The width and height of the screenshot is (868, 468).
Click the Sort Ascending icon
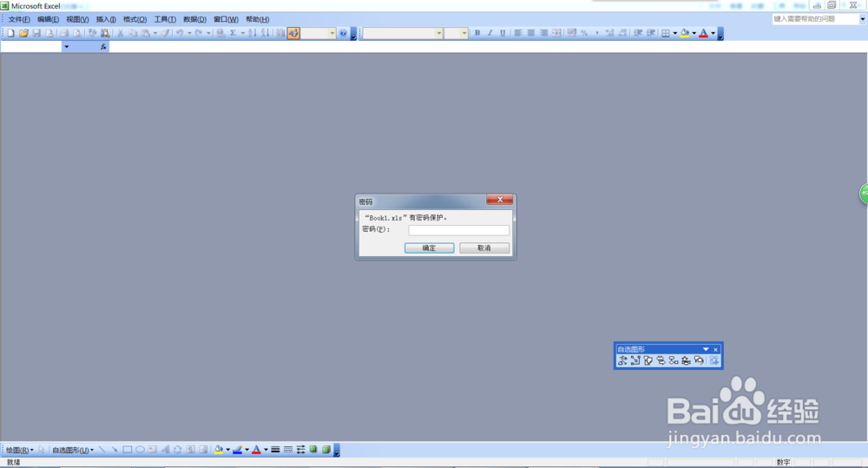(x=253, y=33)
